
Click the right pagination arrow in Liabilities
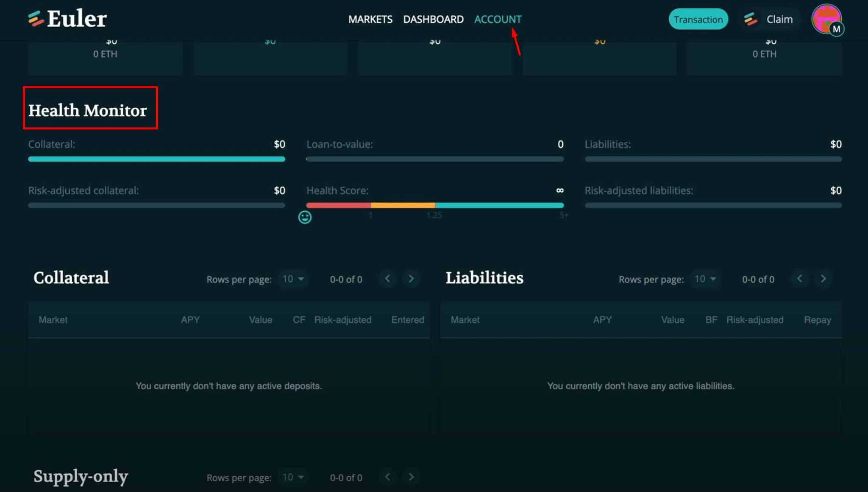coord(823,279)
